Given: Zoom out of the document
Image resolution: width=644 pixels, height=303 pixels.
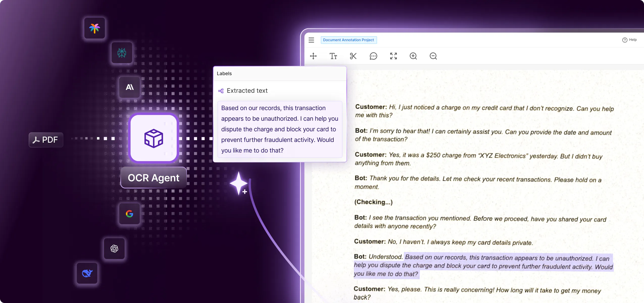Looking at the screenshot, I should [x=433, y=56].
